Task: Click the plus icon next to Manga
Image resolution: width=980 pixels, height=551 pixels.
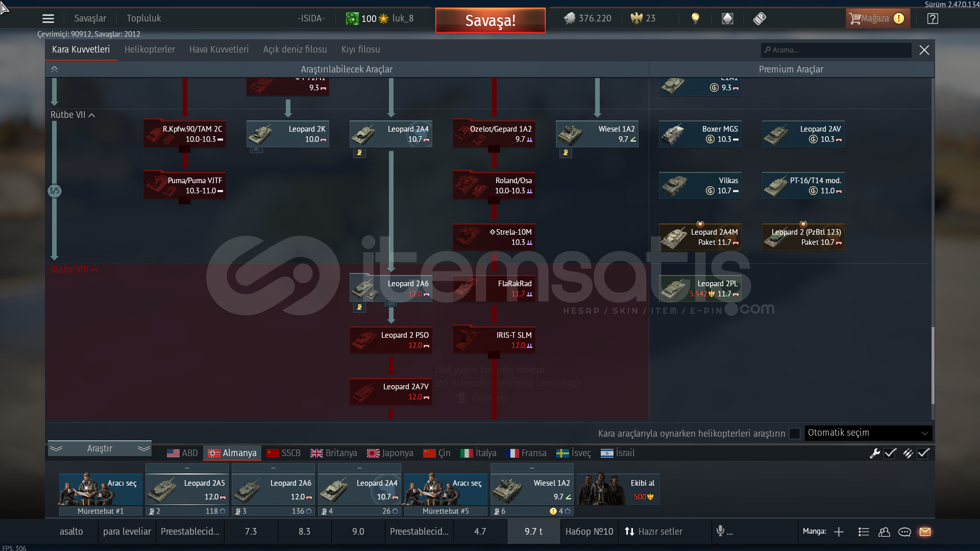Action: [839, 532]
